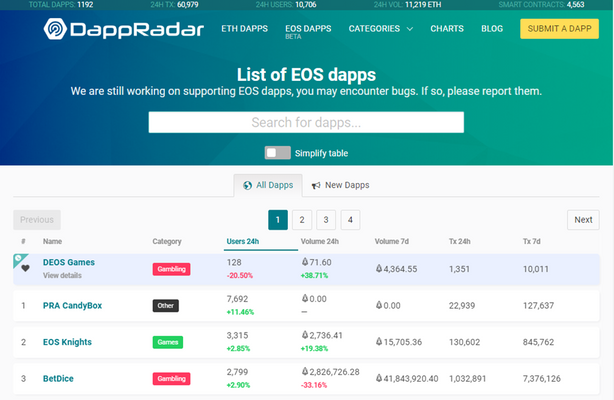The image size is (614, 400).
Task: Click the heart icon beside DEOS Games
Action: click(x=25, y=268)
